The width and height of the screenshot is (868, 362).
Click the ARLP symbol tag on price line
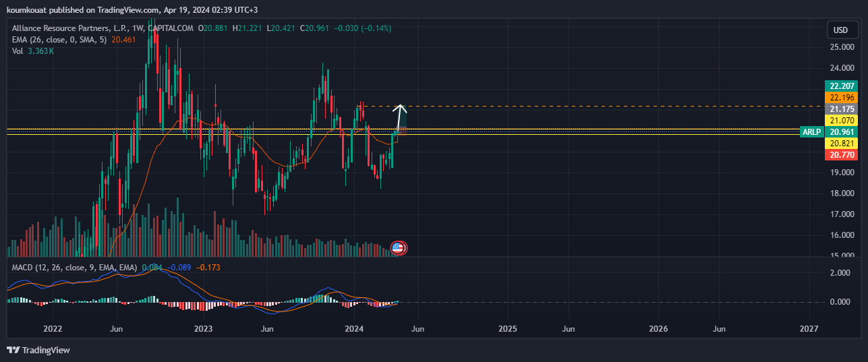point(811,132)
